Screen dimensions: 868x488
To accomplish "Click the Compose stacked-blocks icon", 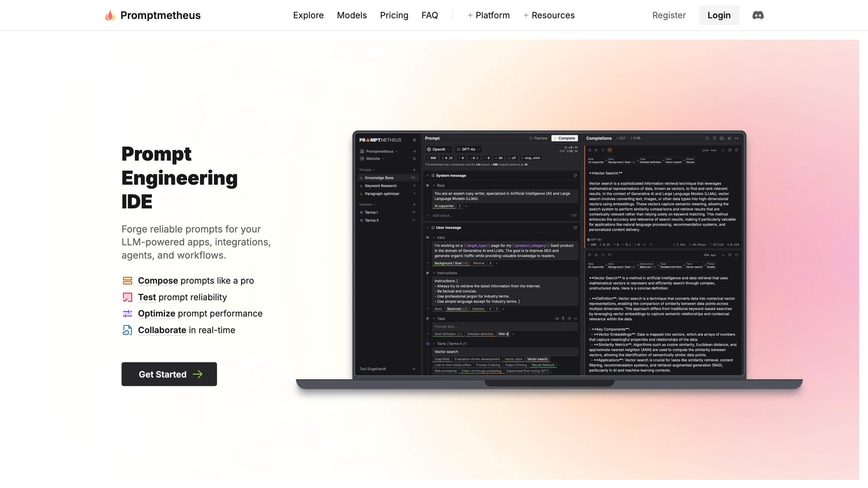I will [127, 281].
